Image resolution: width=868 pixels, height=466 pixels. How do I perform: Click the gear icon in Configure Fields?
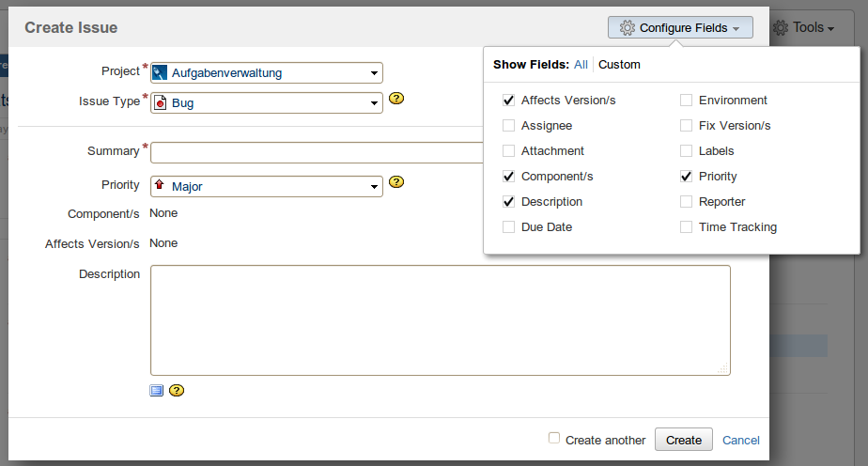click(628, 28)
